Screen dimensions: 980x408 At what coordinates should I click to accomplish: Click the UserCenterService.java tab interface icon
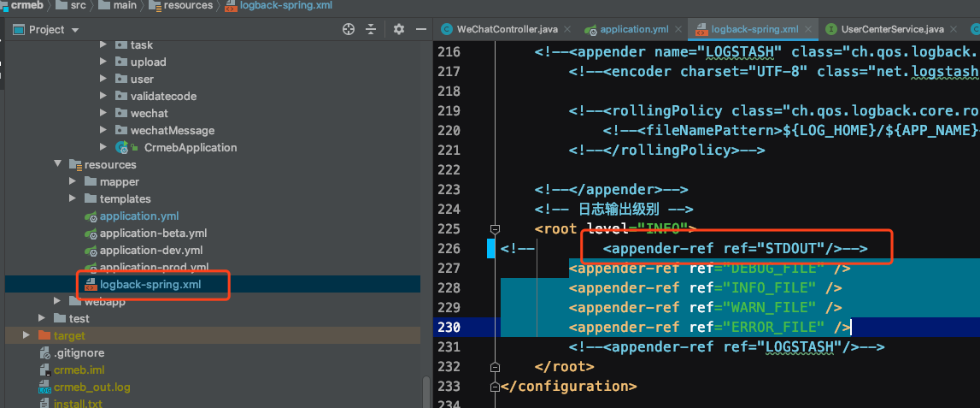831,29
